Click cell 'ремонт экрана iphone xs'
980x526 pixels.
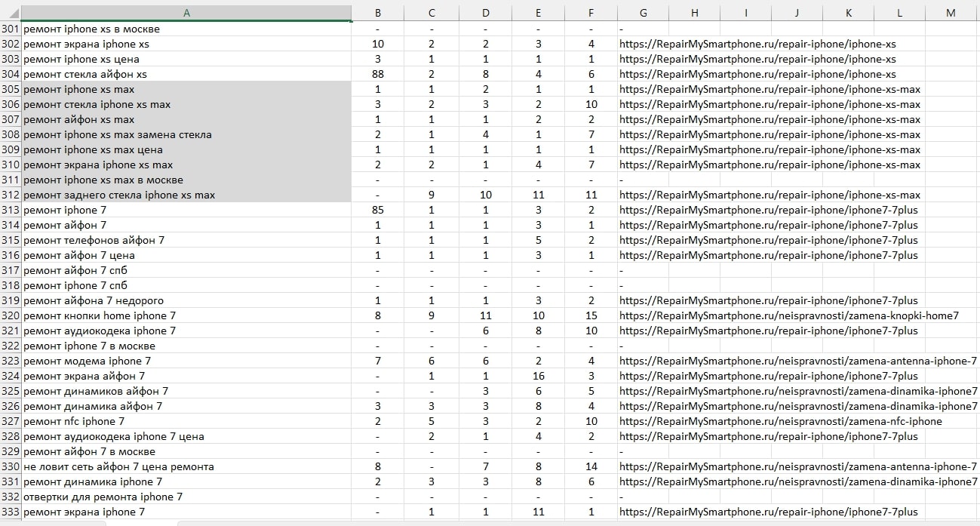tap(187, 44)
